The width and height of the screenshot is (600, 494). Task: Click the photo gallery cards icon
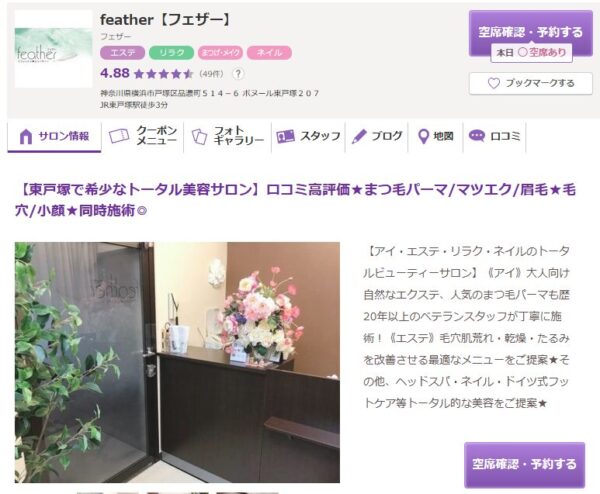click(x=199, y=137)
